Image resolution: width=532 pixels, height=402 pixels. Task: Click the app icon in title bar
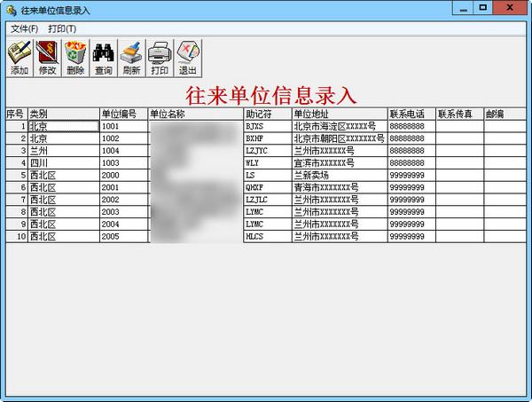tap(12, 10)
